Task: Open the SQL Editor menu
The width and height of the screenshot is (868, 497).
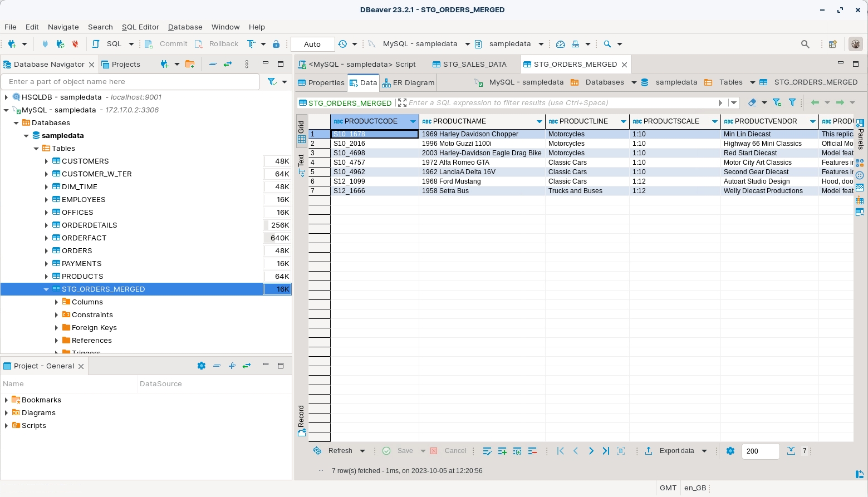Action: pos(140,27)
